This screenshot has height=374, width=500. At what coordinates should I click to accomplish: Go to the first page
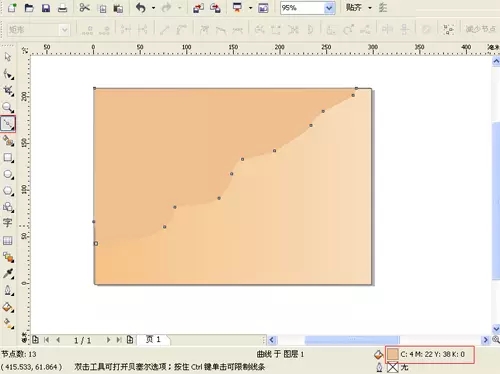point(47,340)
